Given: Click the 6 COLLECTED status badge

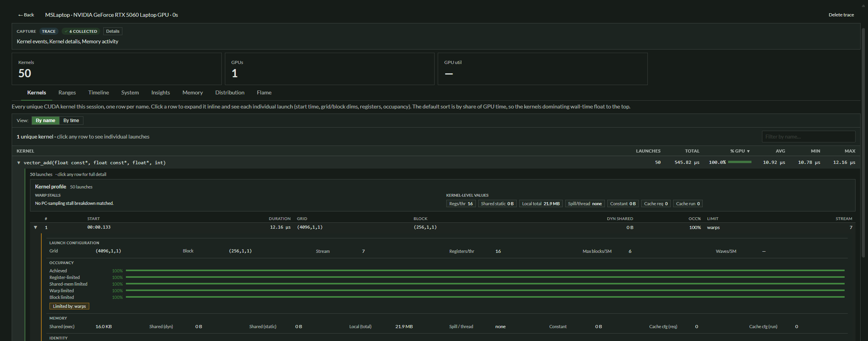Looking at the screenshot, I should click(x=81, y=31).
